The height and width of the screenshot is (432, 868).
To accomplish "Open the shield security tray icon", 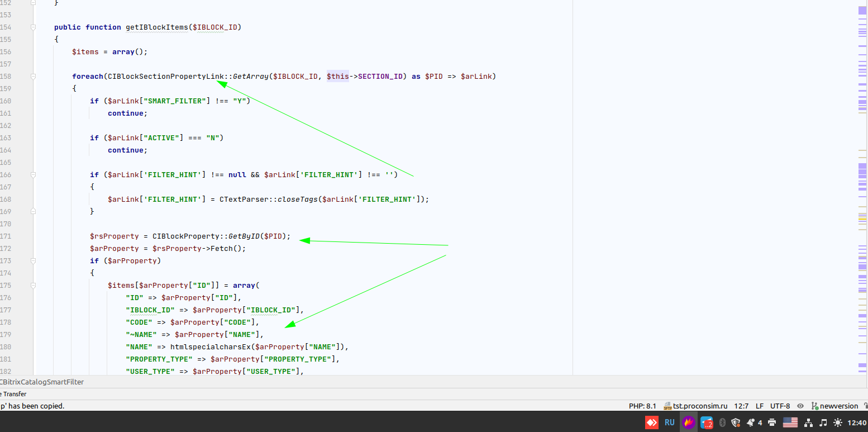I will click(x=736, y=422).
